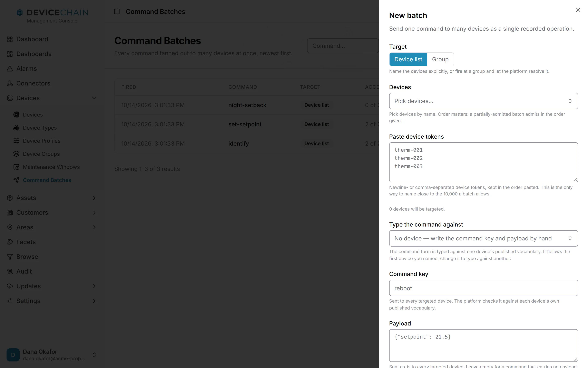The image size is (588, 368).
Task: Click in the Payload textarea
Action: click(x=483, y=346)
